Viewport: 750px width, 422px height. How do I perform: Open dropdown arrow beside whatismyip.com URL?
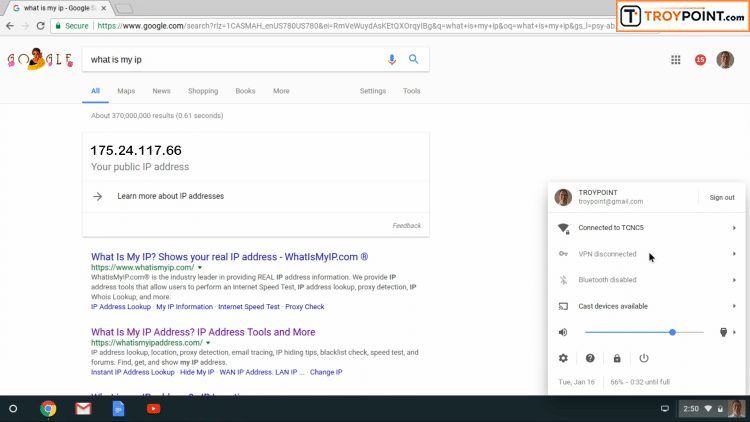tap(200, 267)
